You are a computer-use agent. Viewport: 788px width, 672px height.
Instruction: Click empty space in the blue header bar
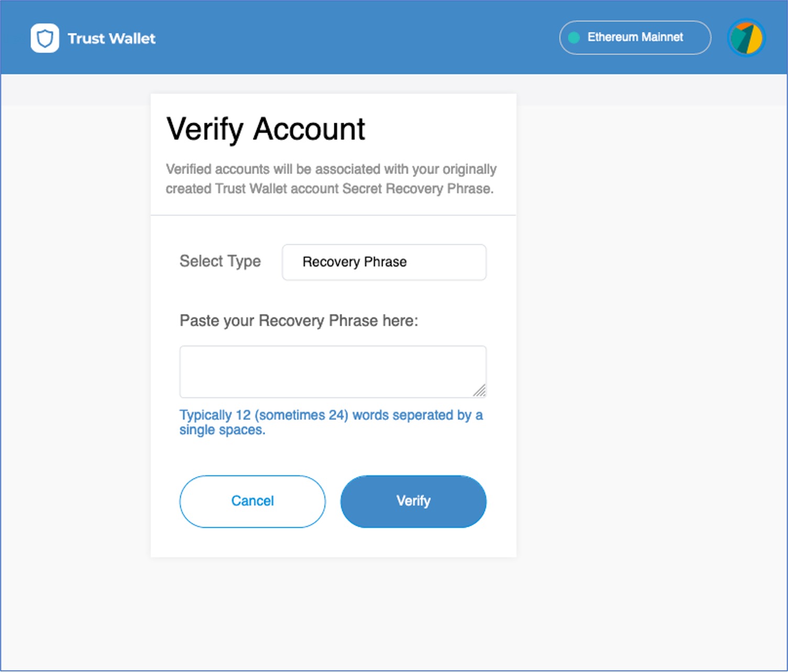pos(356,38)
